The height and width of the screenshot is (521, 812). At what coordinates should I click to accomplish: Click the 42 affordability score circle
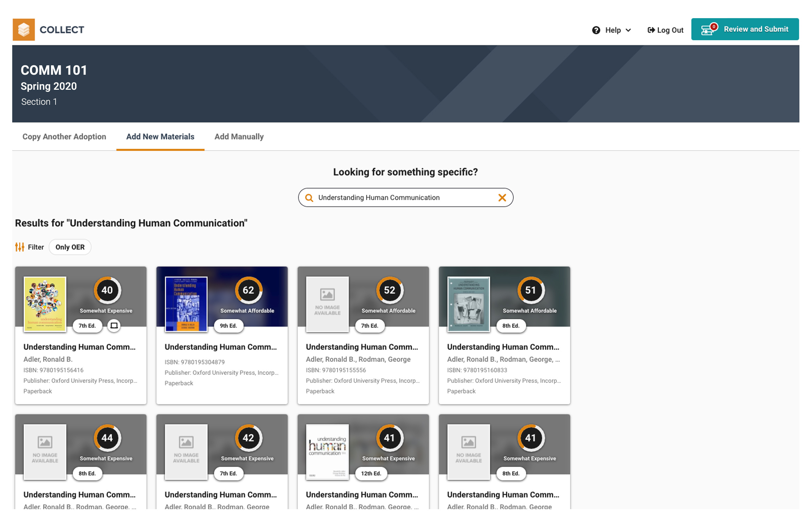(248, 438)
